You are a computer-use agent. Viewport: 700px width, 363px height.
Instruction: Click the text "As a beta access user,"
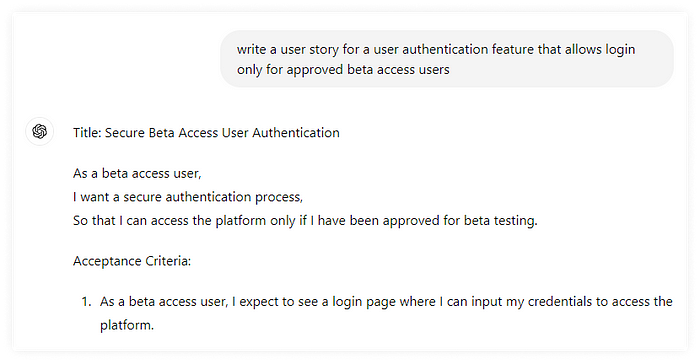pos(137,173)
